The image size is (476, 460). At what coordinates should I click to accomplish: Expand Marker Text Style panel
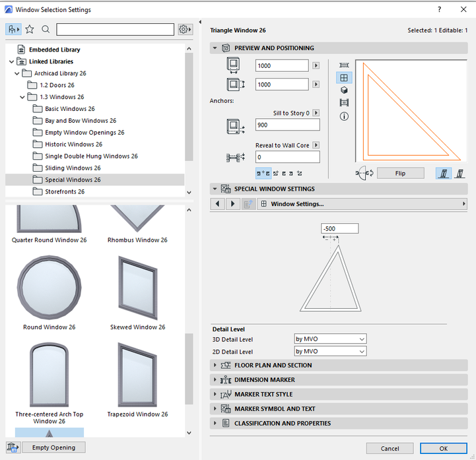pyautogui.click(x=215, y=395)
